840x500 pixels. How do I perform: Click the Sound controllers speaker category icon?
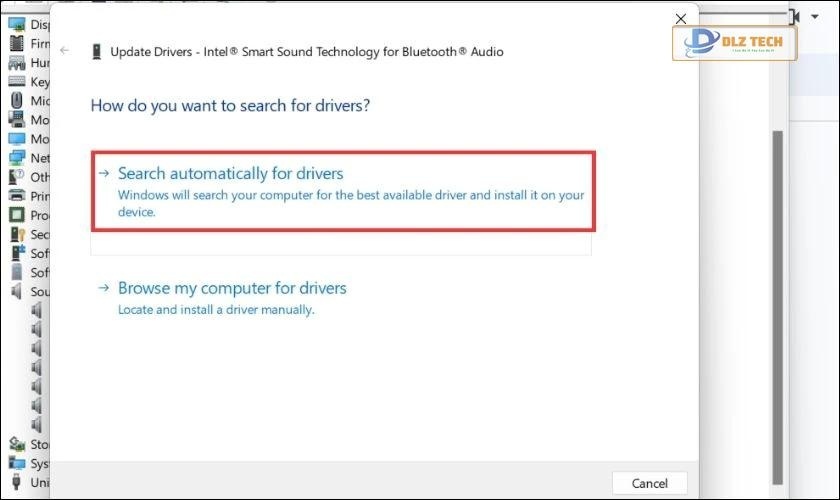pos(16,291)
